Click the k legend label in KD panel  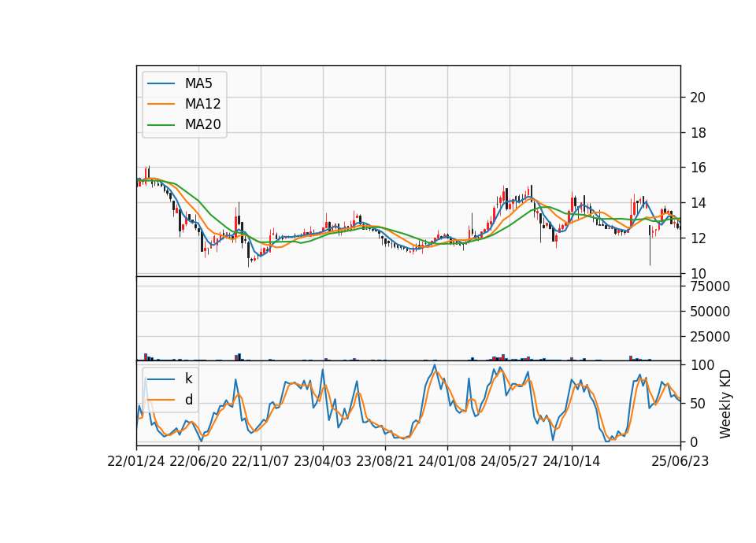189,379
